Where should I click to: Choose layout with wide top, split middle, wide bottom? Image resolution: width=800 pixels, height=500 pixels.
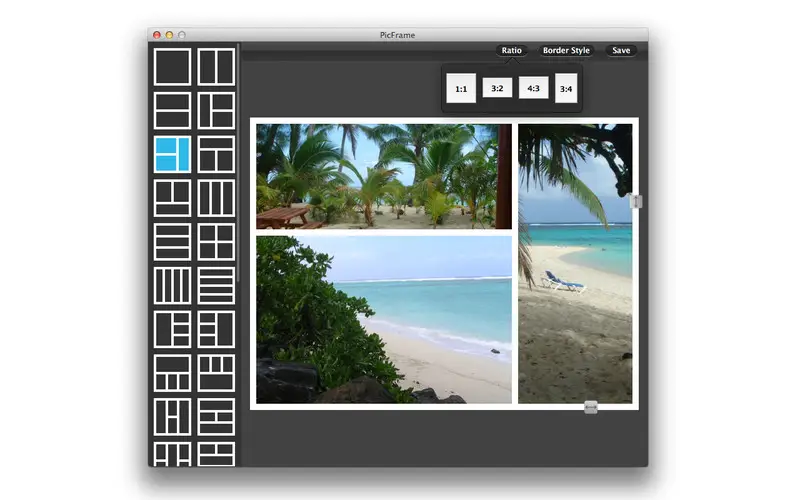coord(216,417)
